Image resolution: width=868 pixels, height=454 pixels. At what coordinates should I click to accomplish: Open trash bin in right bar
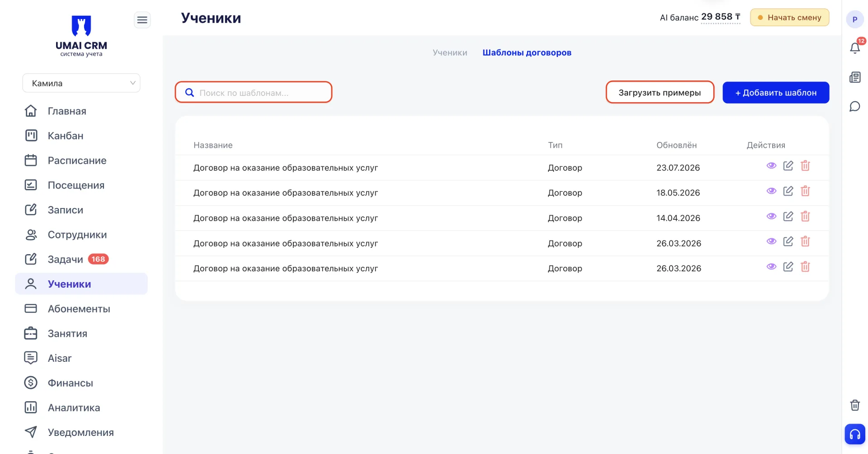854,405
